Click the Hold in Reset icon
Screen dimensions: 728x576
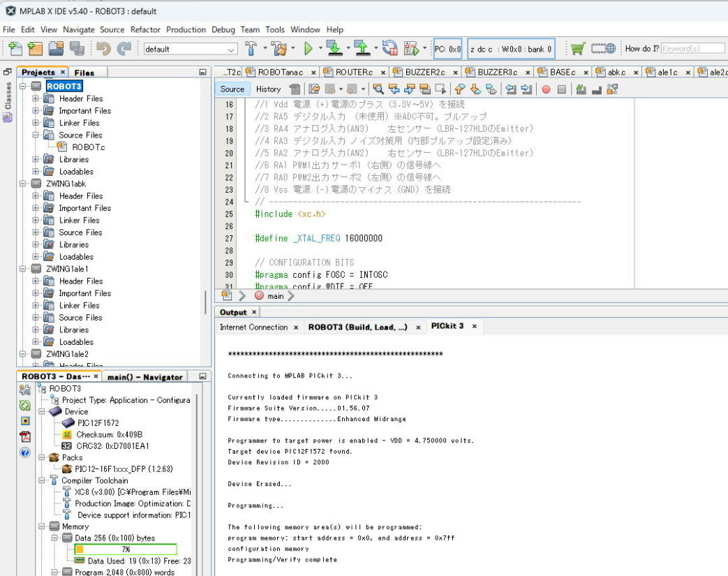(389, 48)
